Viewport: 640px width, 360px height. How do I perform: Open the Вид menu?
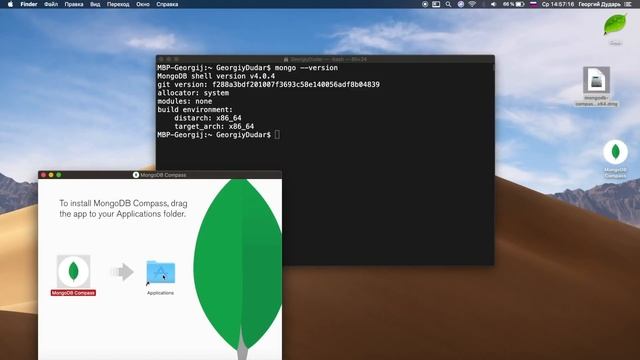tap(95, 4)
